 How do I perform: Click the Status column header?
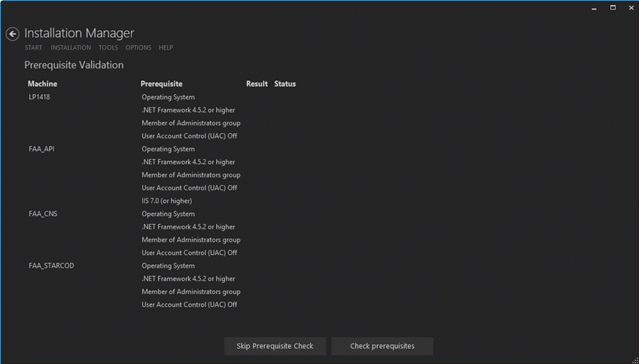coord(285,83)
